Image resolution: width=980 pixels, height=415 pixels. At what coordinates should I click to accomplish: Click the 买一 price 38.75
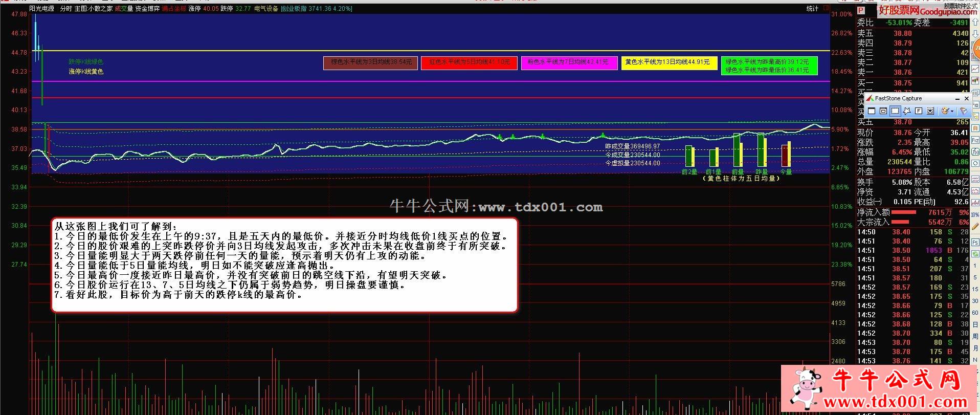click(903, 83)
